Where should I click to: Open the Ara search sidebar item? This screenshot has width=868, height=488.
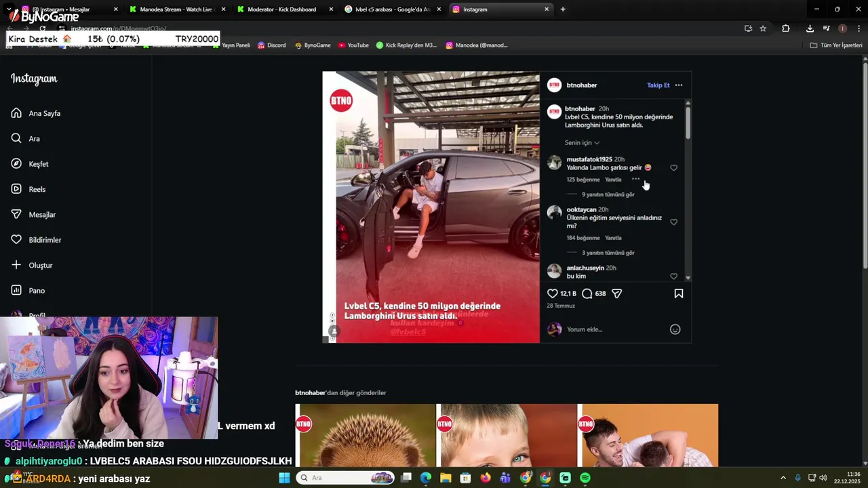25,138
